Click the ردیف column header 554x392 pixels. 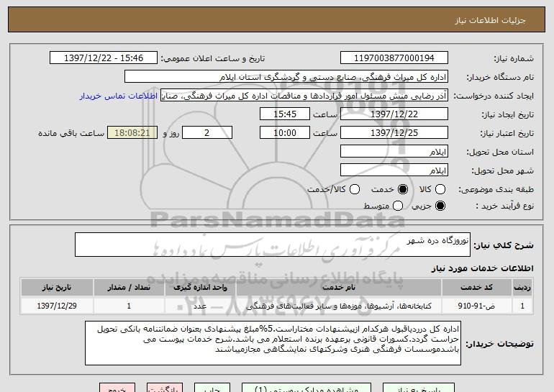522,288
